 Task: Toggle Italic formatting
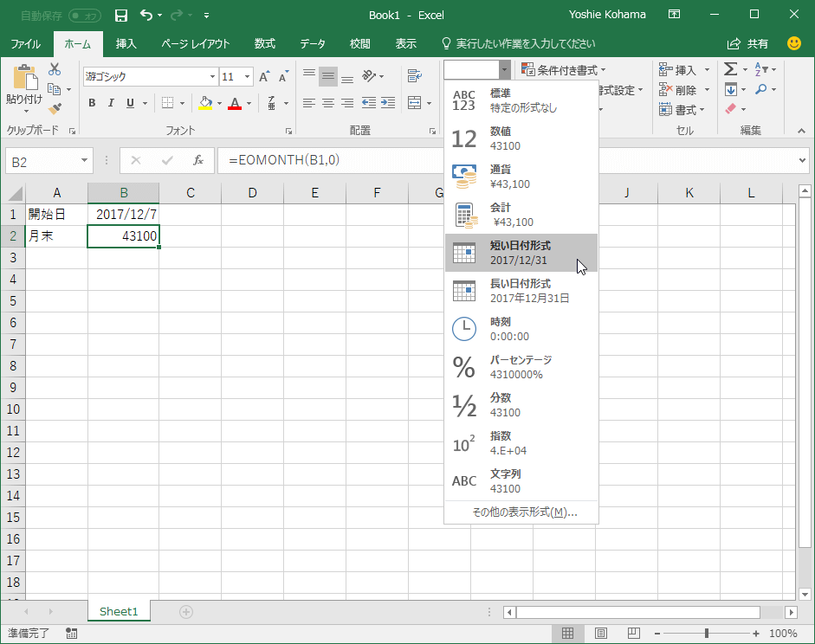[111, 103]
